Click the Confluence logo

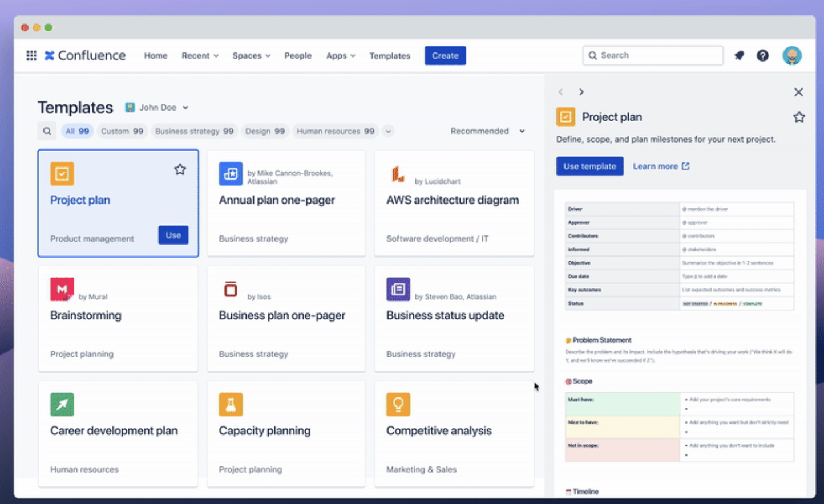pyautogui.click(x=85, y=55)
